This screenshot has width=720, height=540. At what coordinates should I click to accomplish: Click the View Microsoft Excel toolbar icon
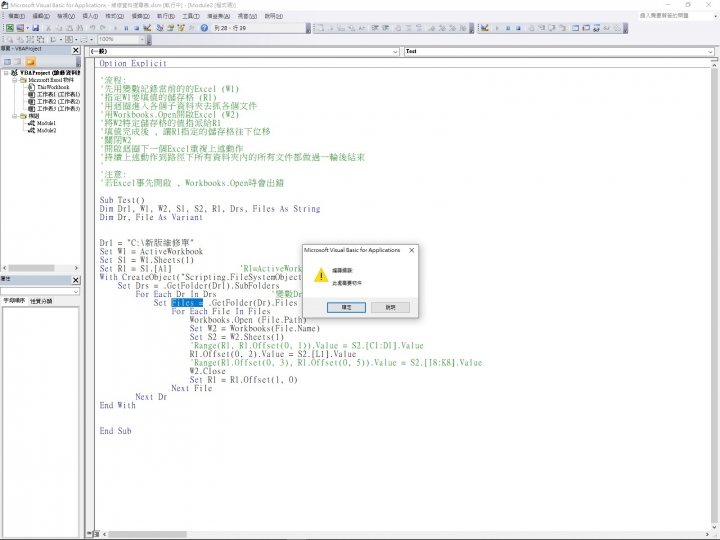(x=10, y=28)
